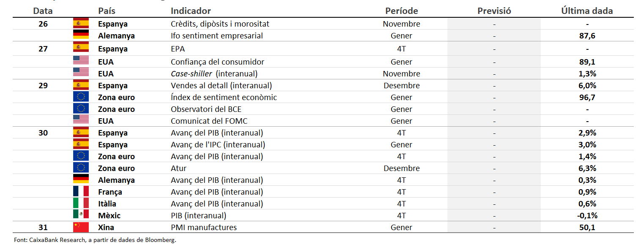This screenshot has width=644, height=247.
Task: Click the US flag beside Confiança del consumidor
Action: [81, 62]
